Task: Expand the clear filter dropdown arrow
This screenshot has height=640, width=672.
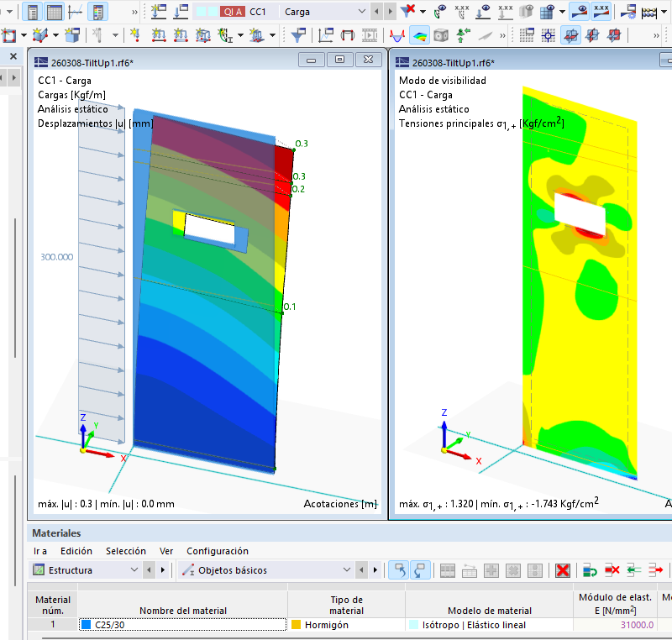Action: 423,12
